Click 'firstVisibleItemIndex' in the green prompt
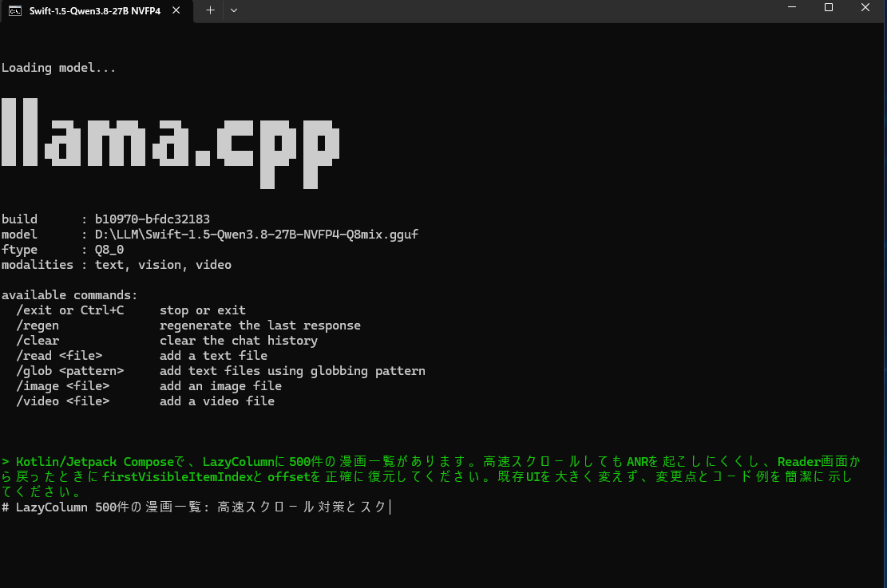 point(177,477)
